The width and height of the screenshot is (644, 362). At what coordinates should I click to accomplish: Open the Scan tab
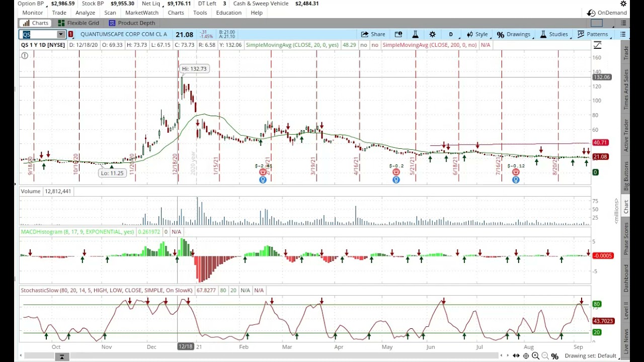pos(110,13)
